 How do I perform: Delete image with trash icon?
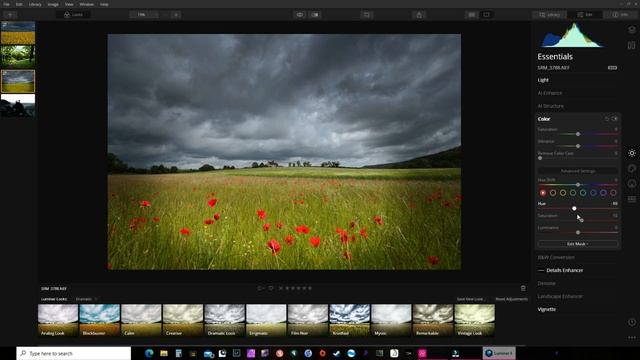[523, 288]
